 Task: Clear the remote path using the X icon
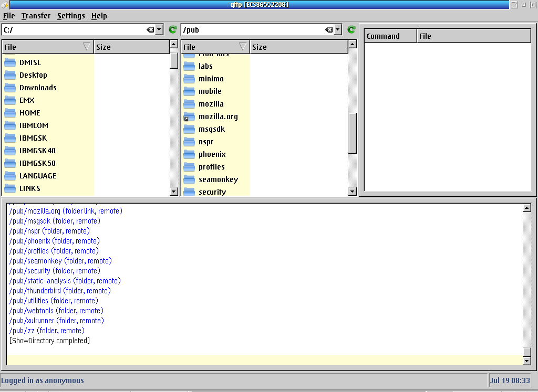coord(328,30)
